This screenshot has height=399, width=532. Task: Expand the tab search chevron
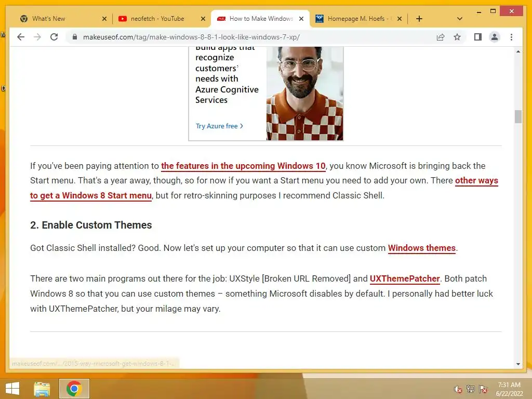coord(459,19)
